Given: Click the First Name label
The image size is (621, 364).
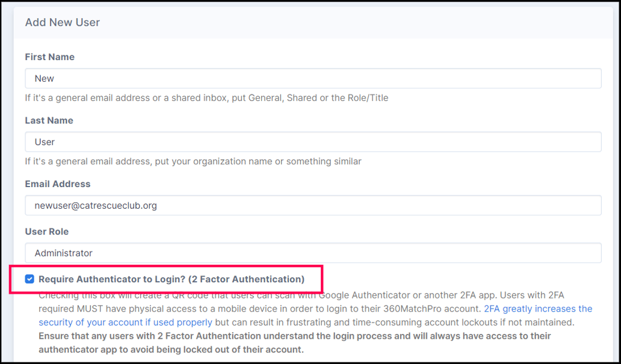Looking at the screenshot, I should 49,57.
